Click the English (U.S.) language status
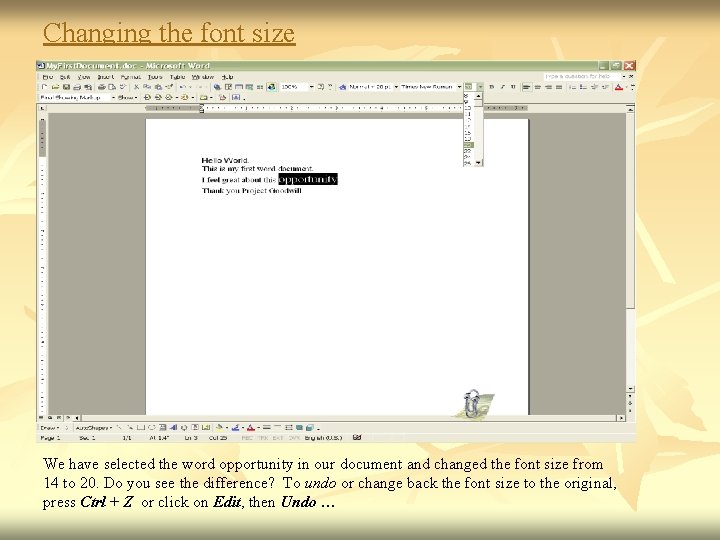The width and height of the screenshot is (720, 540). (323, 438)
